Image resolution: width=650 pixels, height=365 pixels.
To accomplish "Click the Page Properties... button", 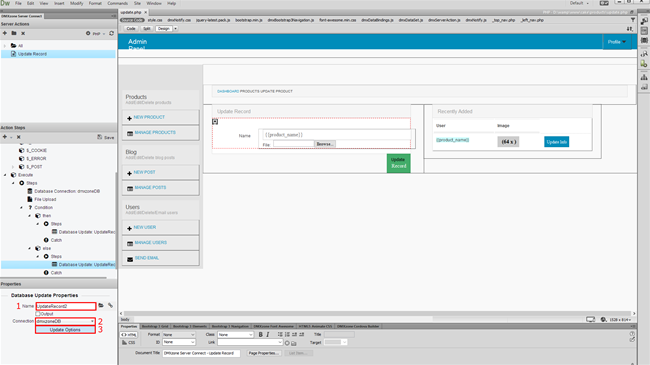I will tap(264, 353).
